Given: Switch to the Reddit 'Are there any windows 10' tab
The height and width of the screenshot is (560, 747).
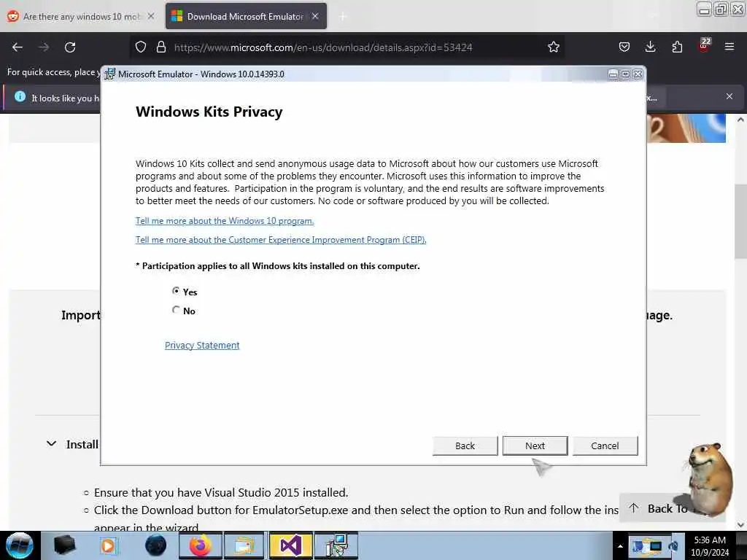Looking at the screenshot, I should coord(81,16).
